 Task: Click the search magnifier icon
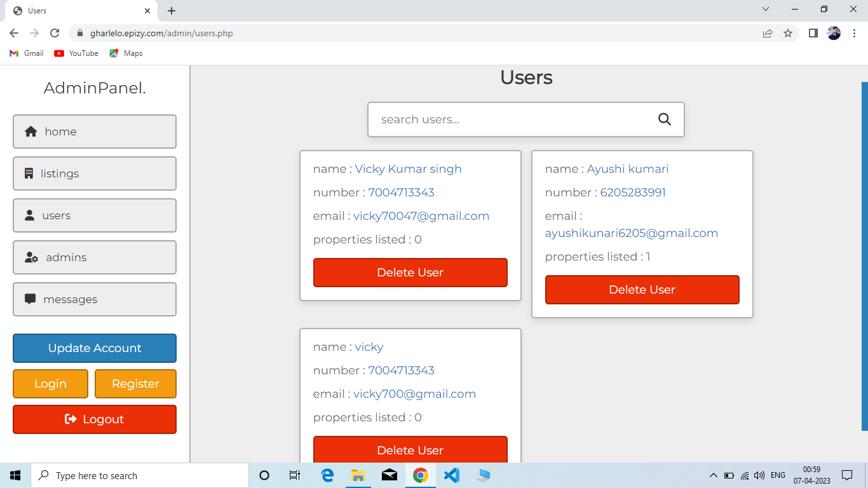pyautogui.click(x=664, y=119)
